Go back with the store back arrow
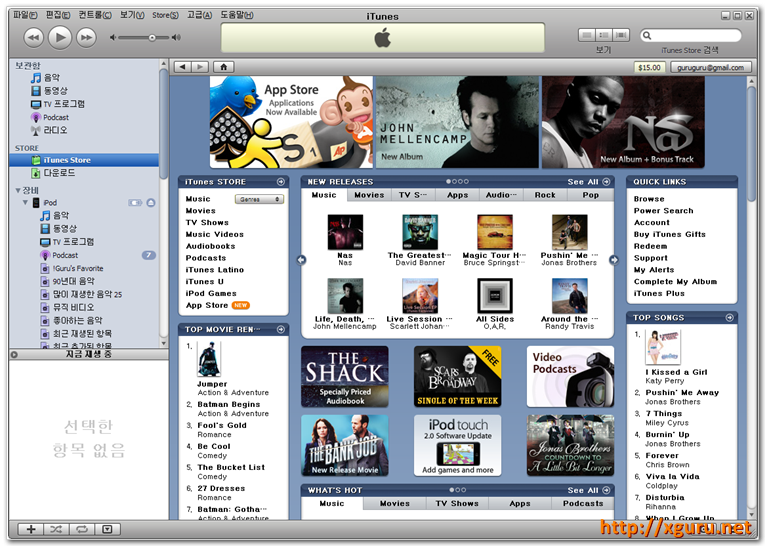765x546 pixels. point(183,67)
